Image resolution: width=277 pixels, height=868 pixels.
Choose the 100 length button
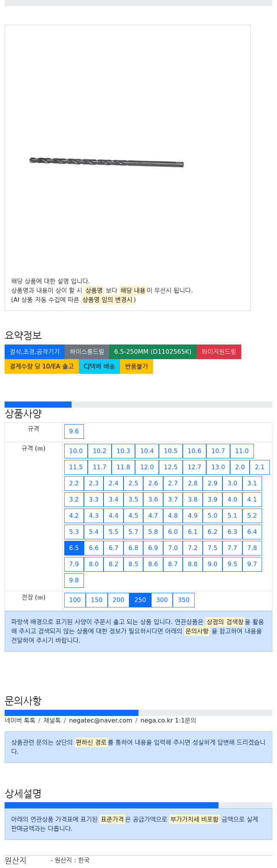pos(75,600)
